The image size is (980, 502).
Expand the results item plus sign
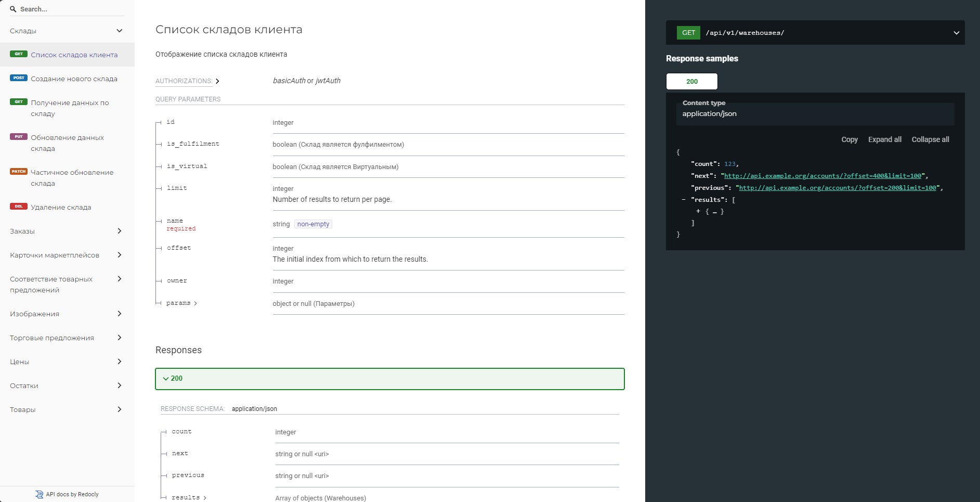[x=698, y=211]
